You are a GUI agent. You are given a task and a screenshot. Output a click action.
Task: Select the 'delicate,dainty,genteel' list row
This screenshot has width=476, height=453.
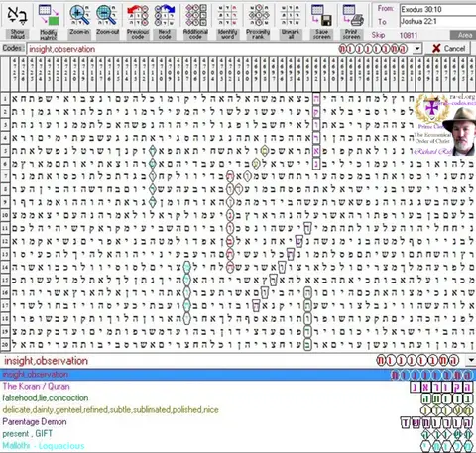(x=238, y=410)
